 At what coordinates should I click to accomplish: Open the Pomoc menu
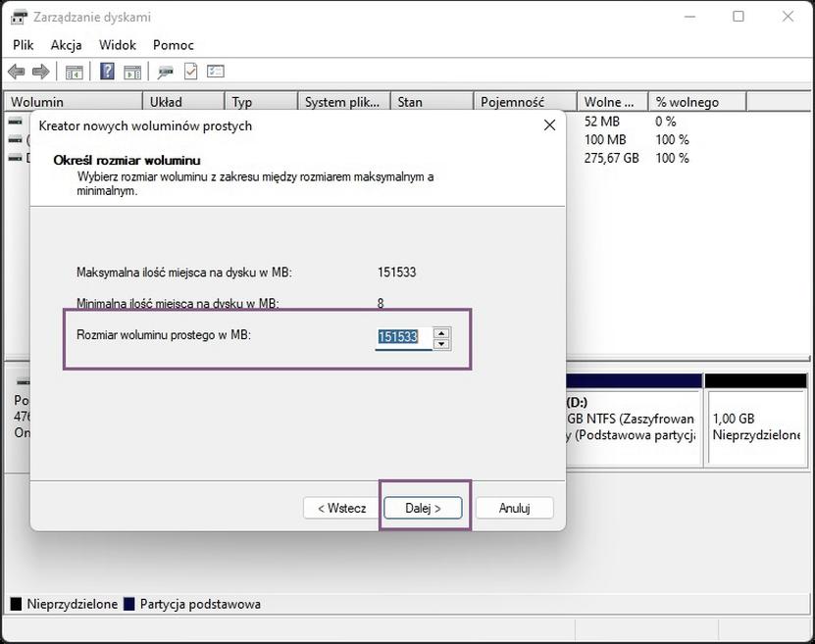[173, 45]
